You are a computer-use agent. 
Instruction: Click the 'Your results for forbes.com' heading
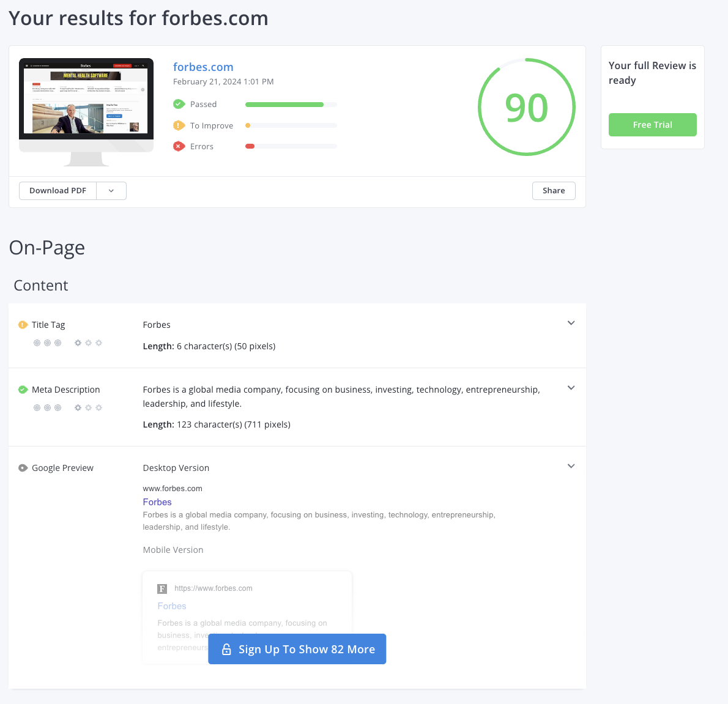tap(138, 18)
